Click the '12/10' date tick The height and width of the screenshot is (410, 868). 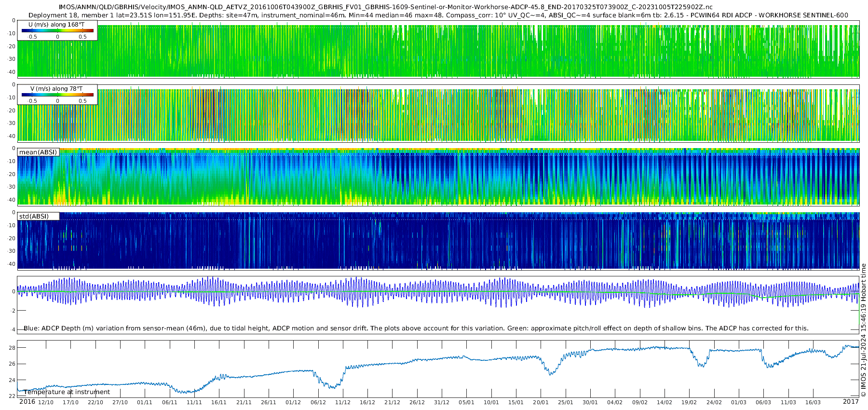pyautogui.click(x=46, y=402)
